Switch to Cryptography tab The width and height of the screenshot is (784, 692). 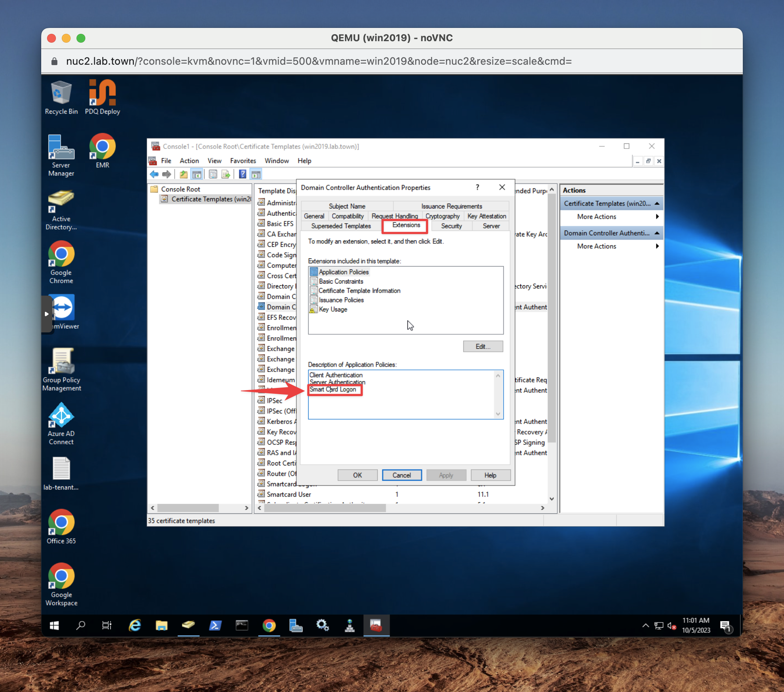pyautogui.click(x=442, y=216)
